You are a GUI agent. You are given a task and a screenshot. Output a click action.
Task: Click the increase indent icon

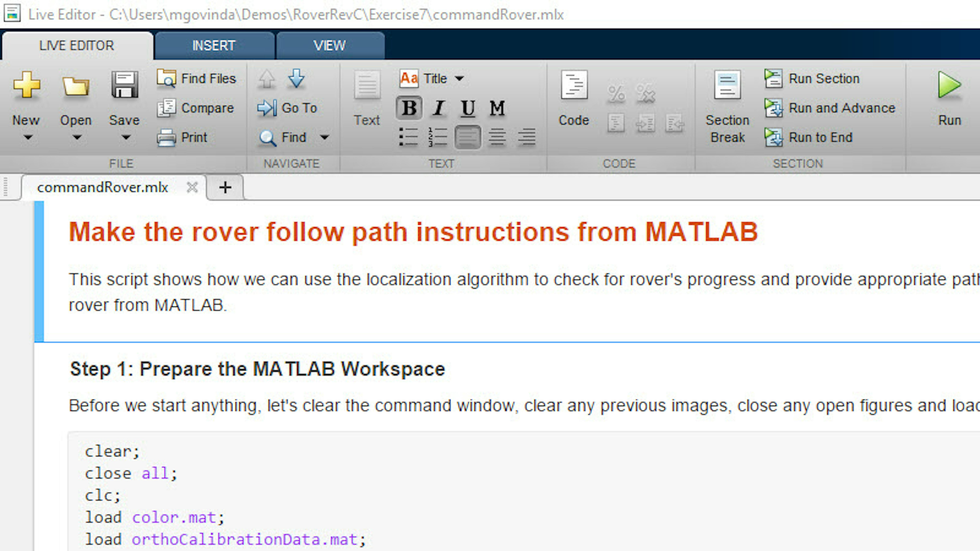tap(646, 123)
